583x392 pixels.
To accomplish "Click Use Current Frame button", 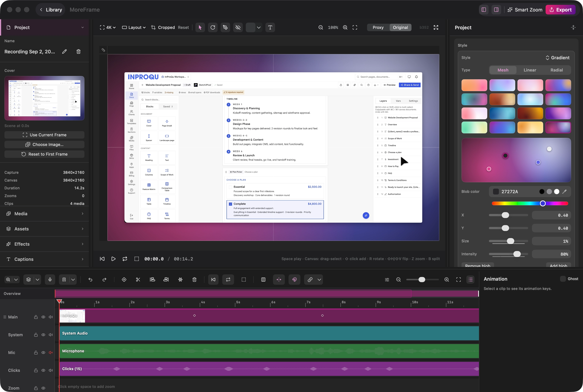I will tap(44, 135).
